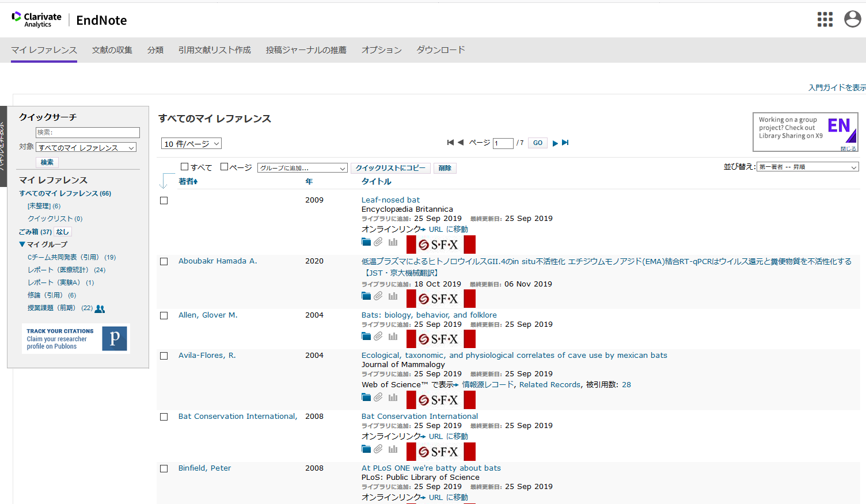Click the Publons P logo banner
The image size is (866, 504).
pos(76,338)
